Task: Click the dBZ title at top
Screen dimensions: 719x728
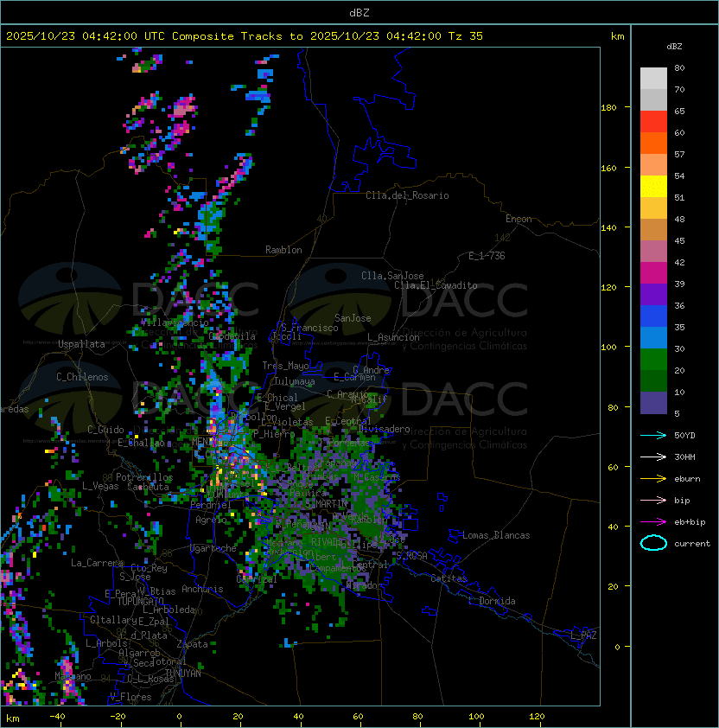Action: 359,12
